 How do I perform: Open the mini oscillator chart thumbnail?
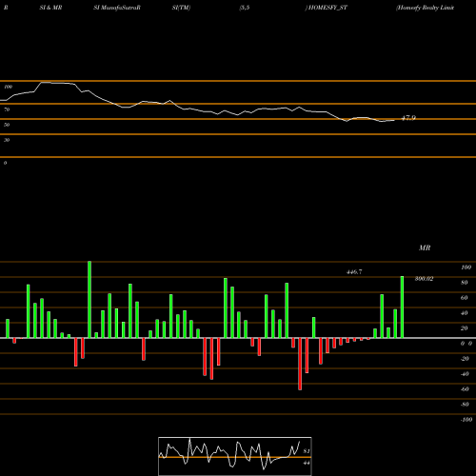pyautogui.click(x=235, y=456)
